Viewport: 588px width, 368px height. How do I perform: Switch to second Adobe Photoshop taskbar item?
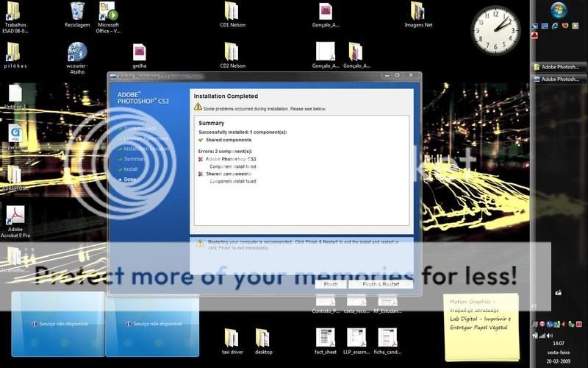pos(559,77)
